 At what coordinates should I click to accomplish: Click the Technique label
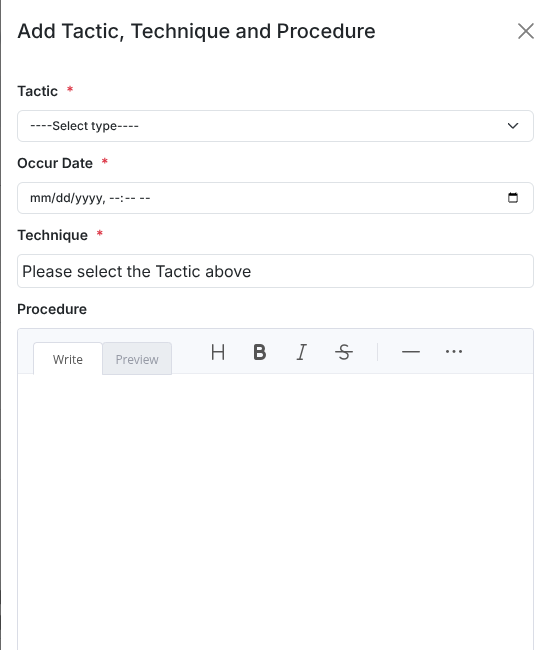click(53, 235)
